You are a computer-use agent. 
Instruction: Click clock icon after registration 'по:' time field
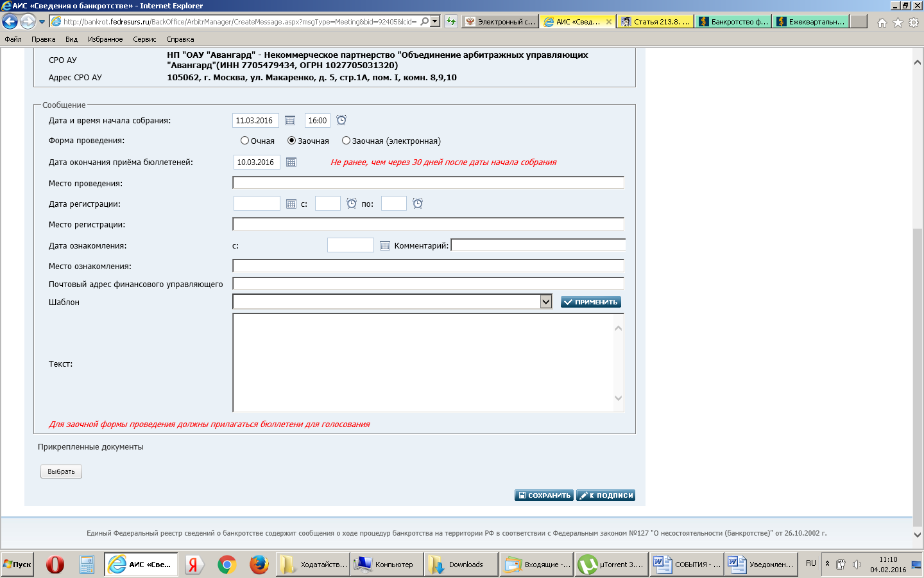[x=418, y=204]
